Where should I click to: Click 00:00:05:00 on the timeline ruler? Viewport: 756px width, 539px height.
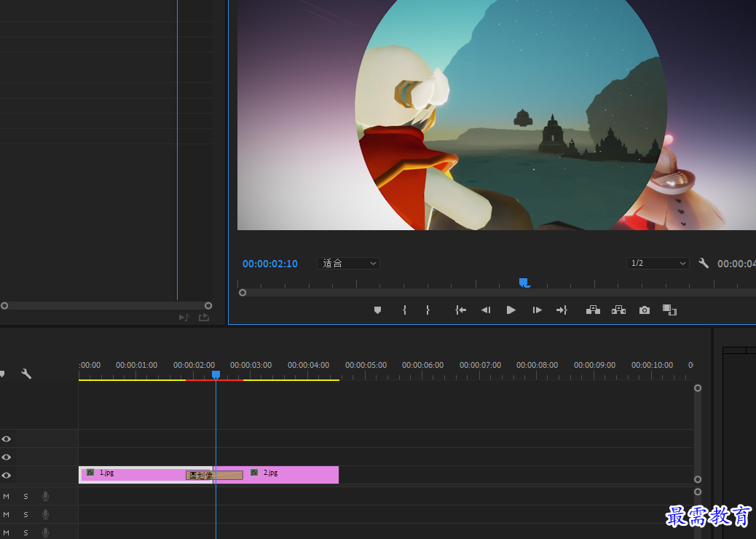[x=366, y=366]
